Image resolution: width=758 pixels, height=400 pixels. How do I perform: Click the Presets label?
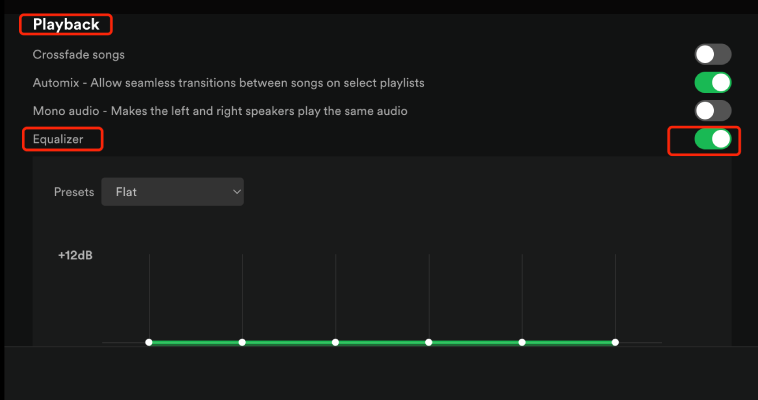74,191
